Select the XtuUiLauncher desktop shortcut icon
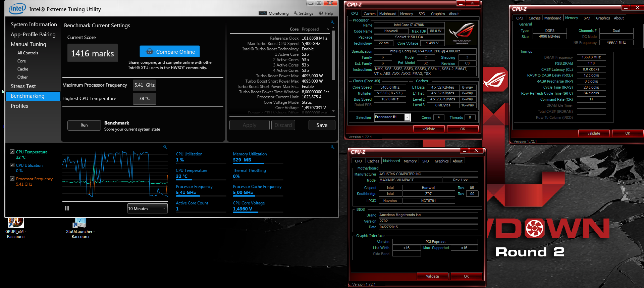Image resolution: width=644 pixels, height=288 pixels. [80, 223]
